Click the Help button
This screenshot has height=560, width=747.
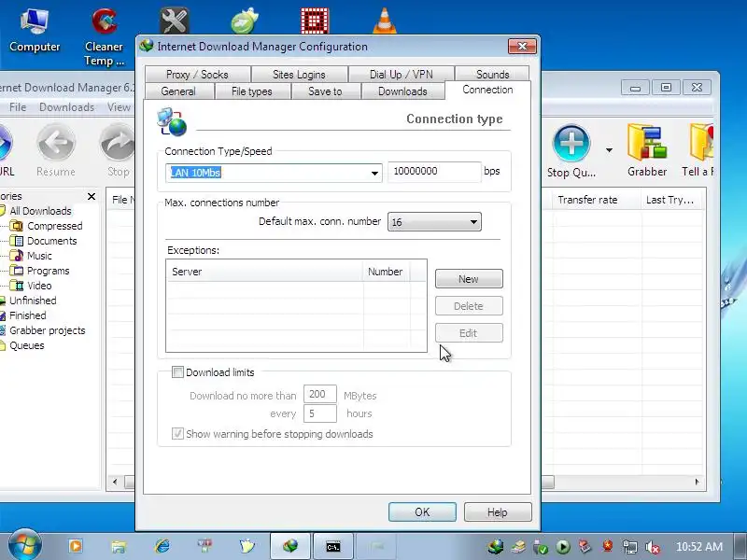(498, 512)
